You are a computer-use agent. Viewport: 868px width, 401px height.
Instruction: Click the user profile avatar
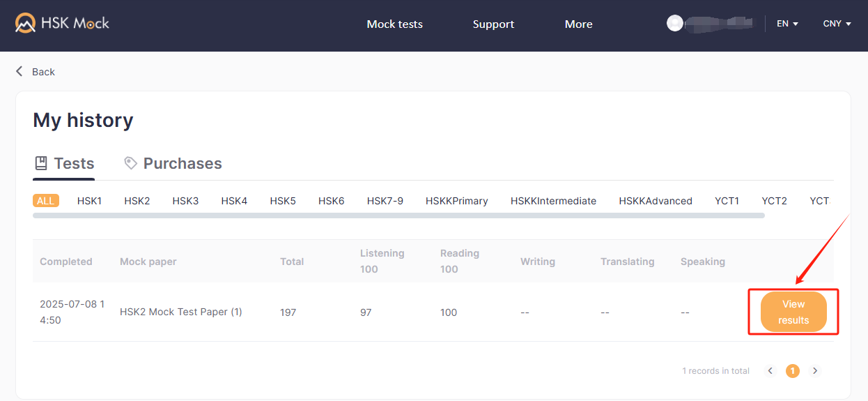[x=674, y=23]
